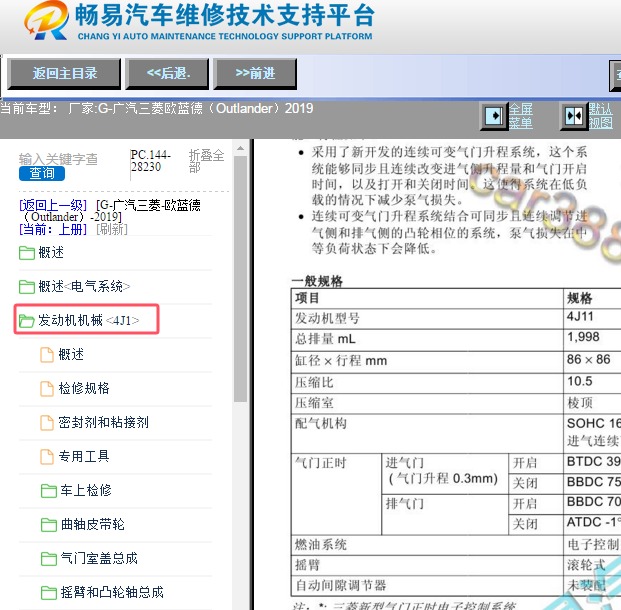Expand the 气门室盖总成 folder
Viewport: 621px width, 610px height.
[99, 559]
